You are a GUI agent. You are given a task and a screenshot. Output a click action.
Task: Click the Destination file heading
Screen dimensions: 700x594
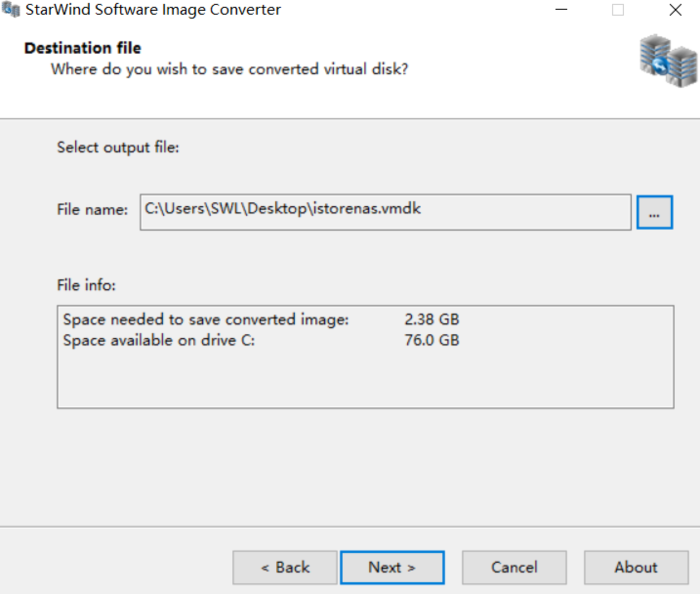[82, 48]
